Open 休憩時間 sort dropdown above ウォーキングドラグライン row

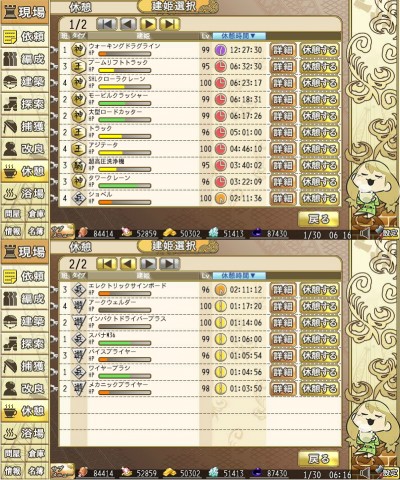(x=239, y=36)
